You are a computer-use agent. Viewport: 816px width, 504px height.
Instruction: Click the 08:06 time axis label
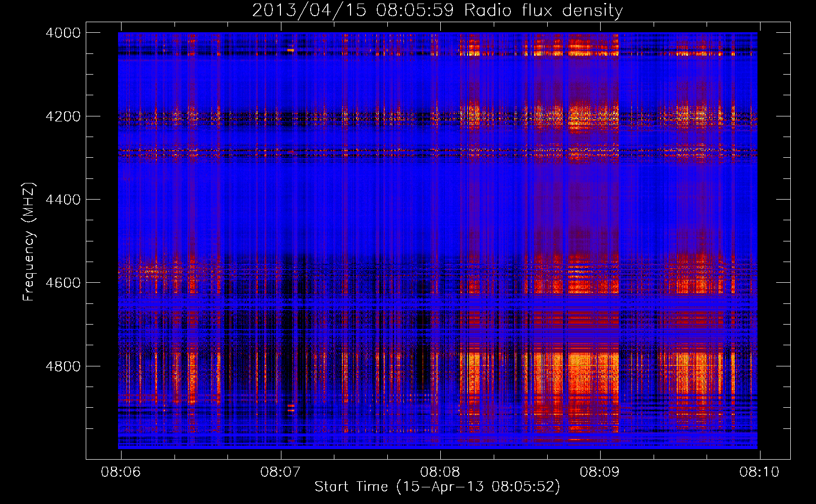click(x=121, y=472)
